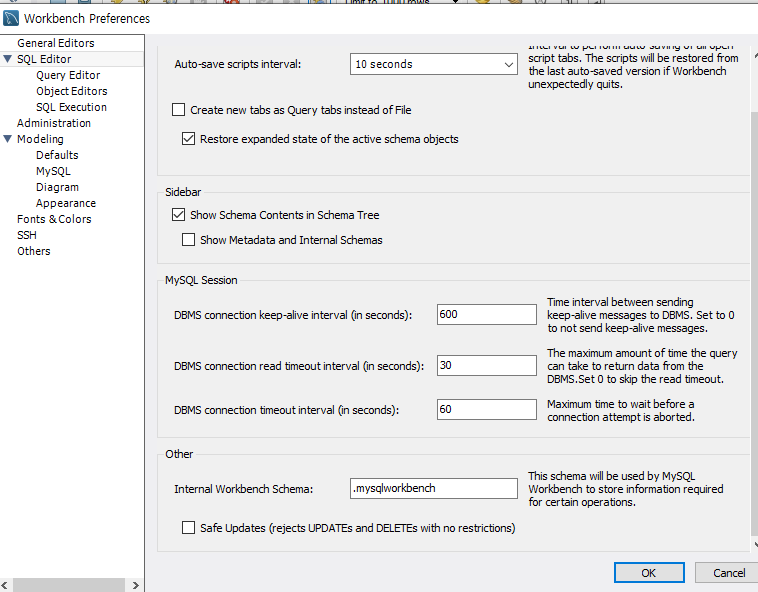Open the SQL Execution preferences page
758x592 pixels.
tap(71, 107)
